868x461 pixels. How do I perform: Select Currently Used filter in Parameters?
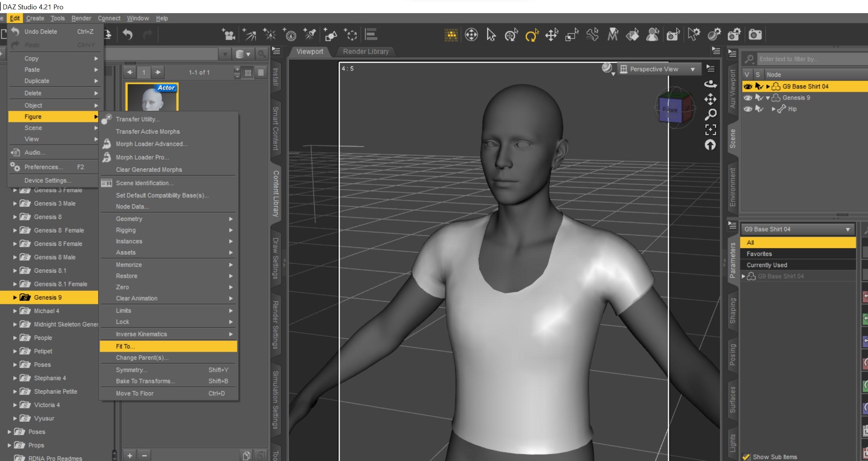click(x=766, y=265)
